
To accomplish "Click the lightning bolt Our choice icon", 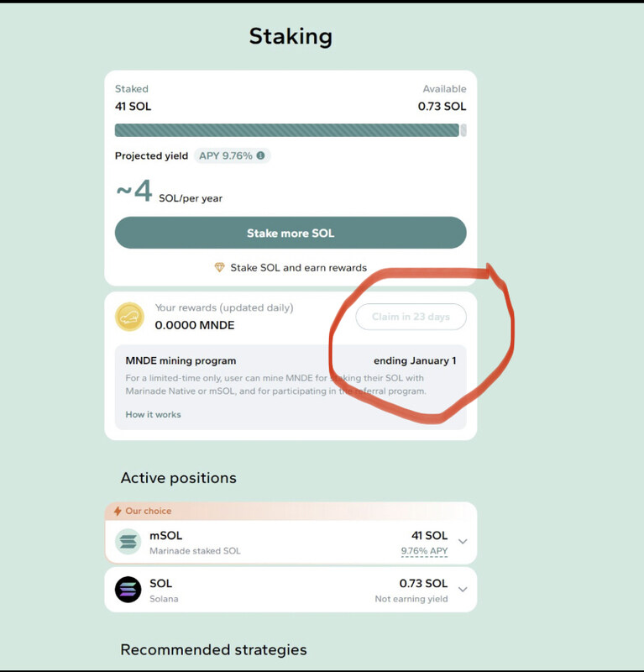I will pos(118,511).
